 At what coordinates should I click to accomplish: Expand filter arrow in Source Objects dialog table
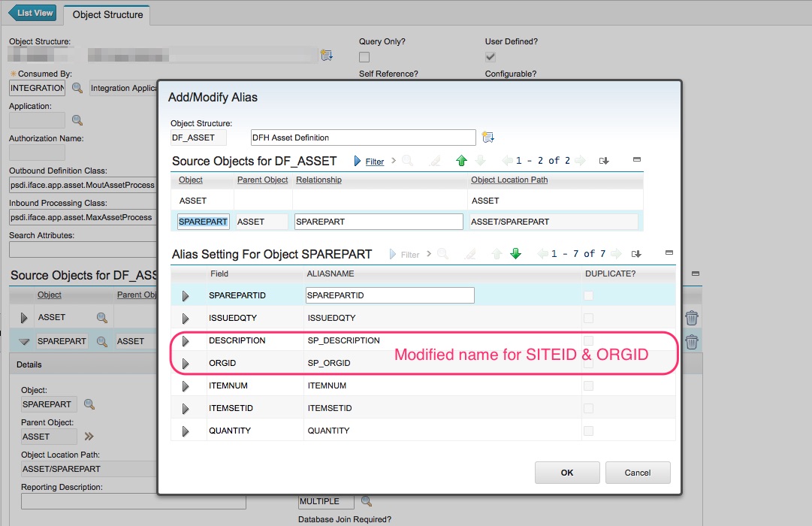coord(358,161)
